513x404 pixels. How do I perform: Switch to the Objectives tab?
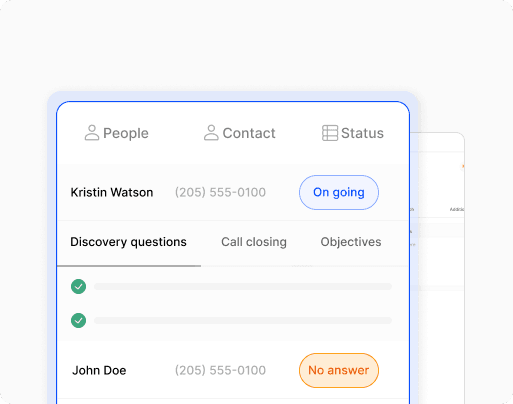click(351, 242)
